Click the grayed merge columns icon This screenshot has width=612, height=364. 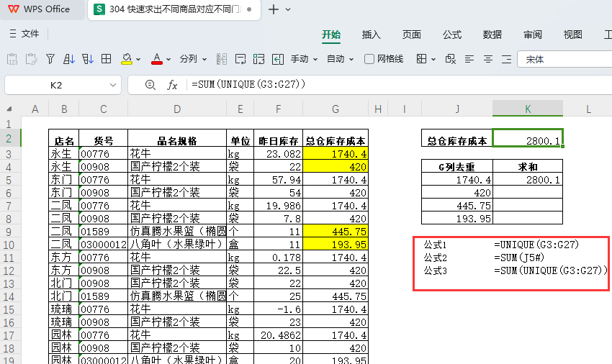222,59
